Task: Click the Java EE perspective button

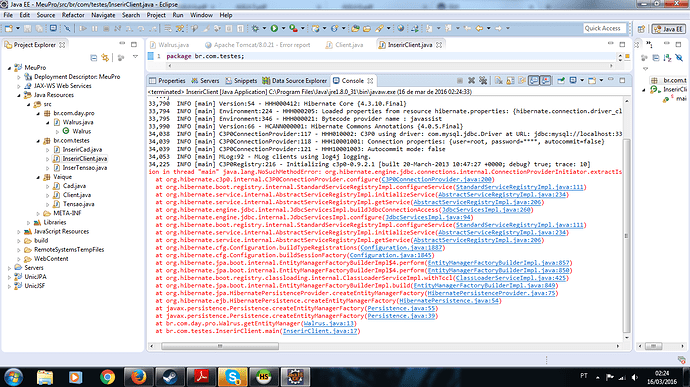Action: 668,29
